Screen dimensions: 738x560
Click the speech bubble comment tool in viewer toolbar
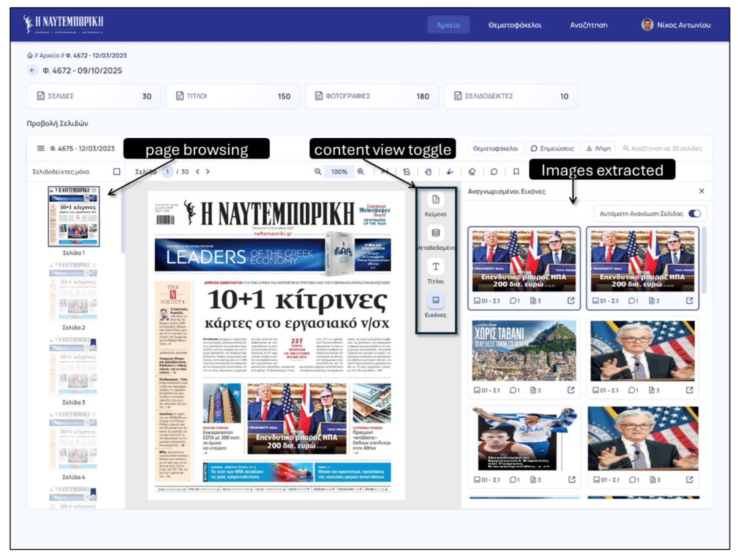(494, 172)
